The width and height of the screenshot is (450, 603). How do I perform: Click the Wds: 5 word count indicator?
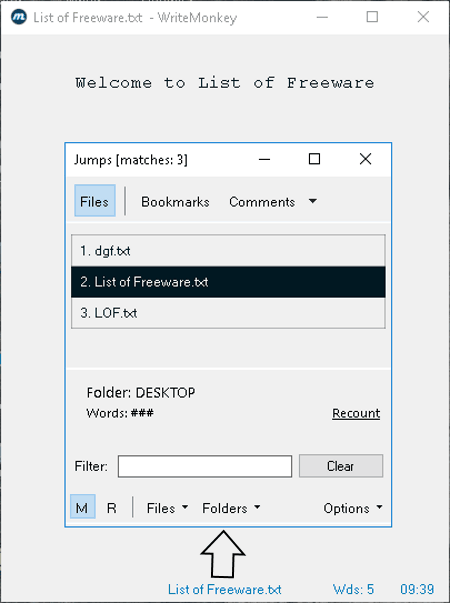point(353,589)
